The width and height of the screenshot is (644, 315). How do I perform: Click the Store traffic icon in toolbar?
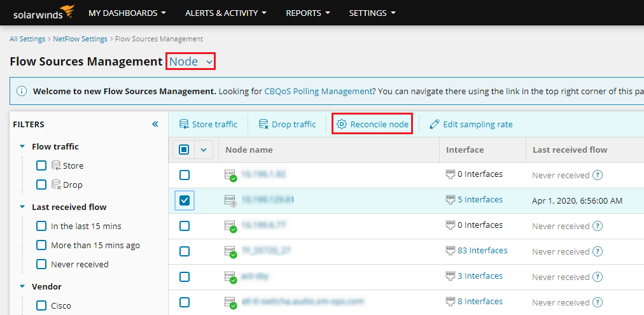184,124
